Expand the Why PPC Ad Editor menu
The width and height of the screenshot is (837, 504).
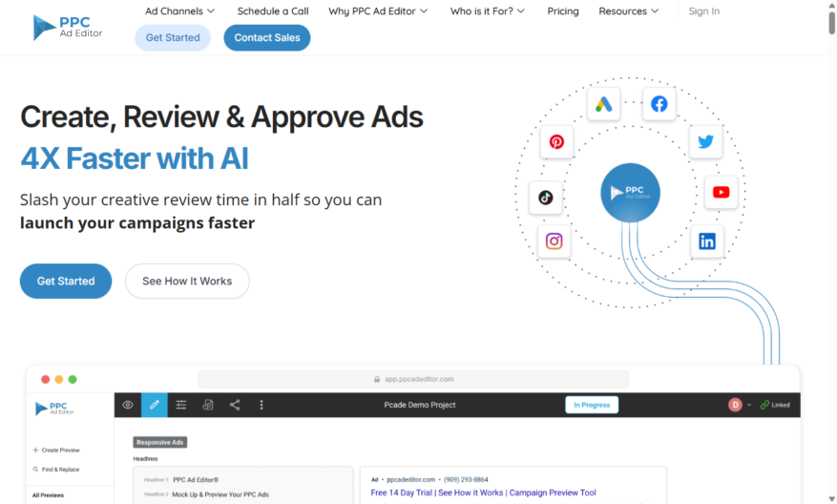(378, 11)
